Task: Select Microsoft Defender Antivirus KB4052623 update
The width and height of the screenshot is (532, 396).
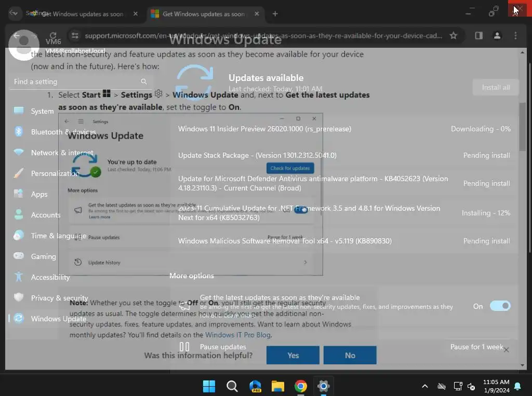Action: pyautogui.click(x=344, y=183)
